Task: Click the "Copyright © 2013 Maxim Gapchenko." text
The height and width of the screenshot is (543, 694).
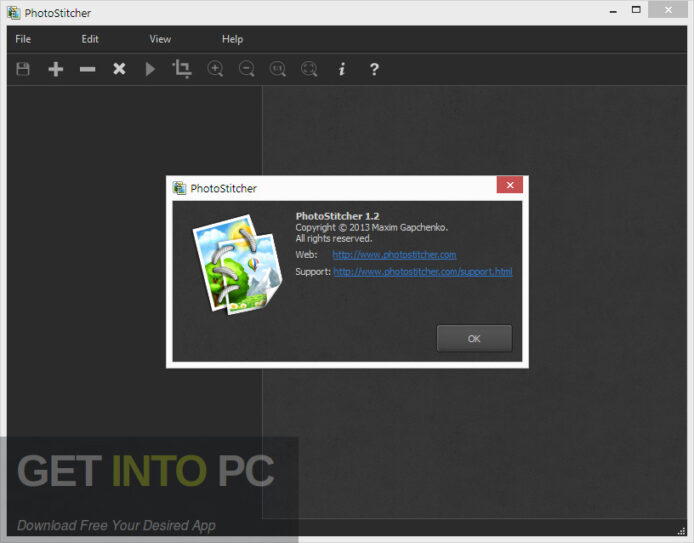Action: (372, 227)
